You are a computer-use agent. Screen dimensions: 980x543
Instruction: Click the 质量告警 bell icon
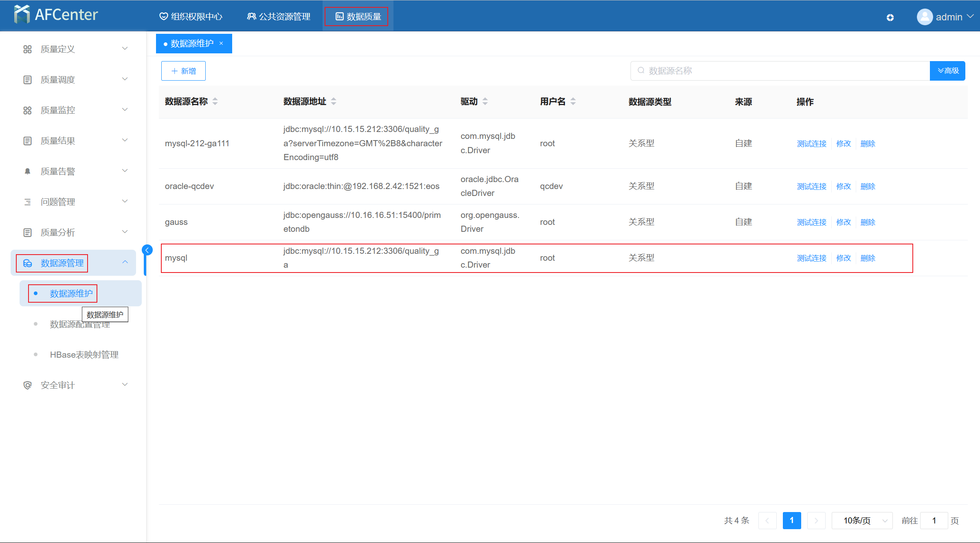tap(27, 171)
